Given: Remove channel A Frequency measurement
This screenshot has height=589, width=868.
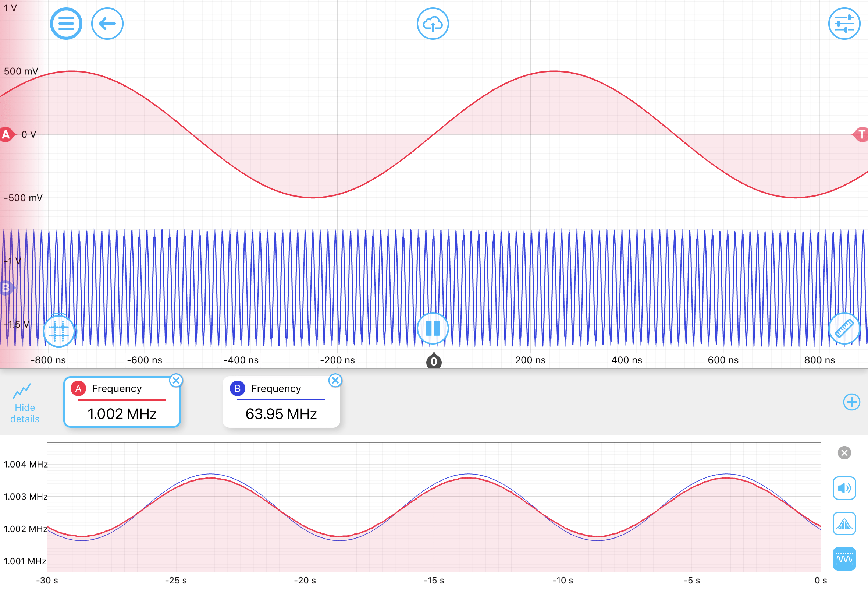Looking at the screenshot, I should [x=176, y=381].
